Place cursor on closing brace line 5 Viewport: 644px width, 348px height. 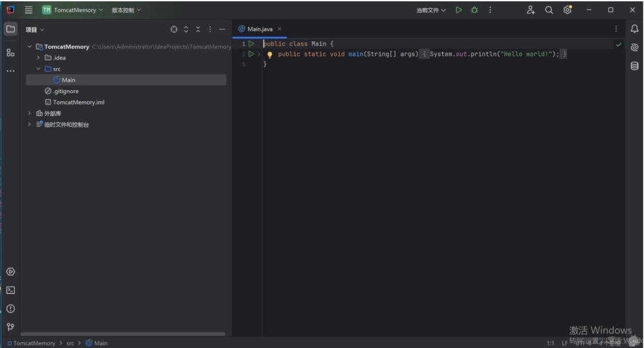[x=265, y=64]
